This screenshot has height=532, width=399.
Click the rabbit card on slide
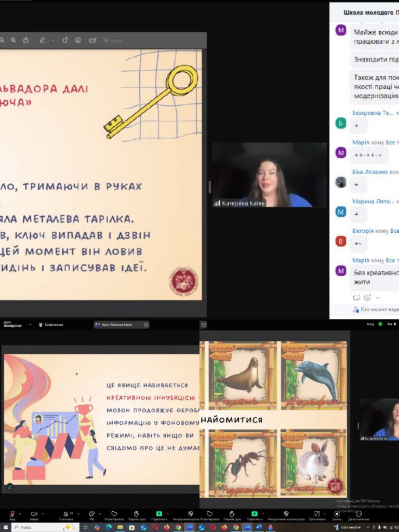pyautogui.click(x=313, y=464)
